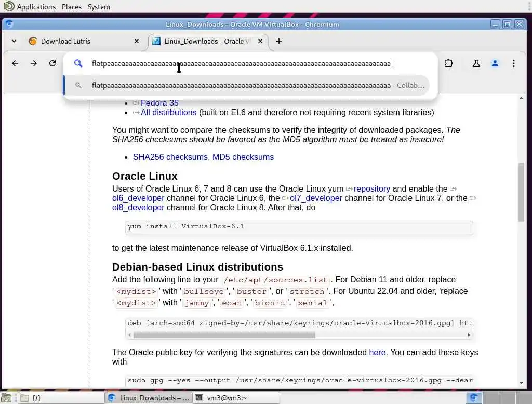The height and width of the screenshot is (404, 532).
Task: Open the Extensions puzzle icon
Action: click(448, 63)
